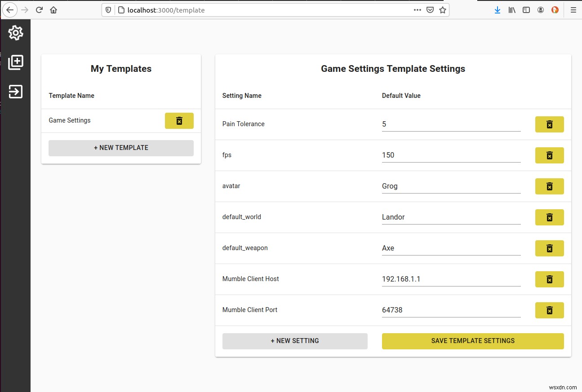The height and width of the screenshot is (392, 582).
Task: Remove the fps setting row
Action: click(x=549, y=155)
